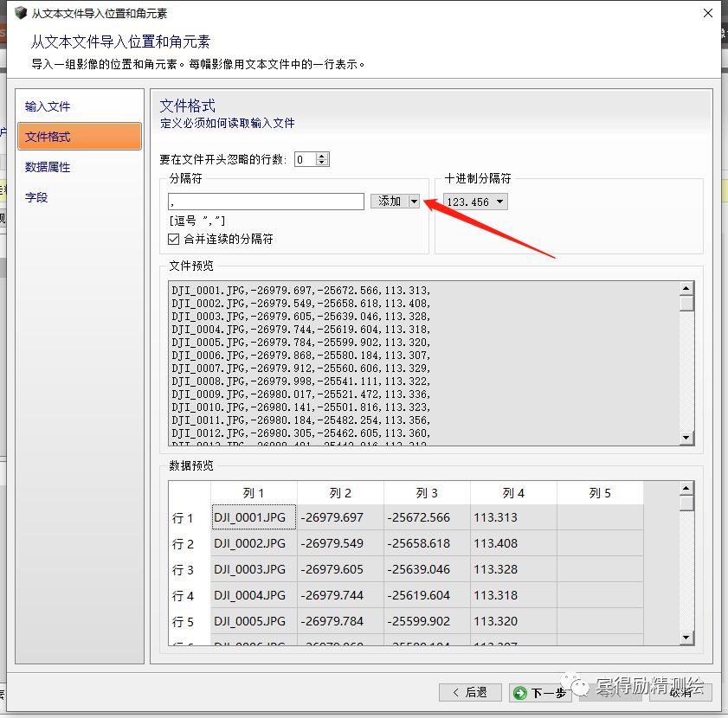Click the file preview scrollbar thumb
This screenshot has width=728, height=718.
[x=686, y=303]
